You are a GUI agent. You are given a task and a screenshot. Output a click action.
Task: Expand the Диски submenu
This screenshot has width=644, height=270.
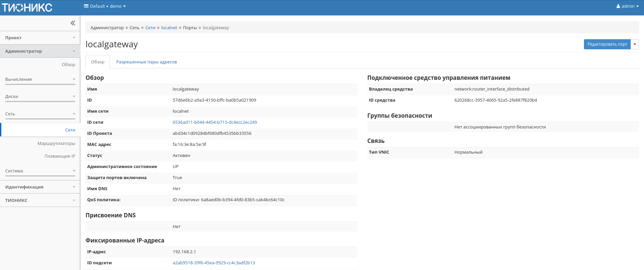[40, 97]
